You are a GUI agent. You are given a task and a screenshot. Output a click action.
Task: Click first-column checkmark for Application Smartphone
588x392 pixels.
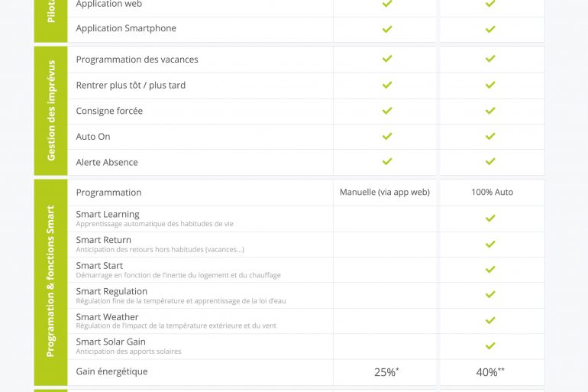pos(387,29)
